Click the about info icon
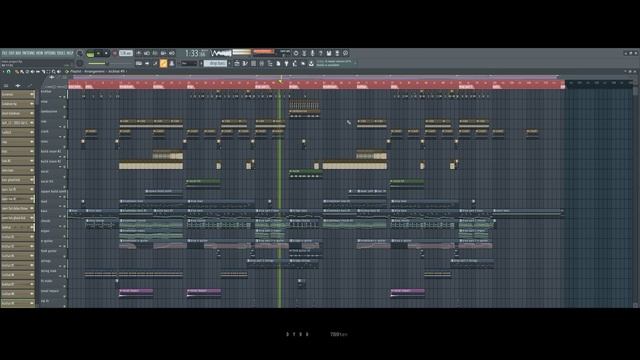The image size is (640, 360). (346, 53)
